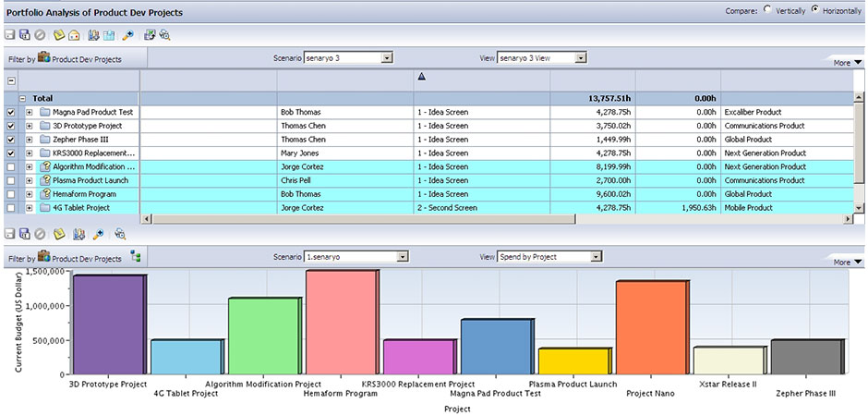Click the yellow note icon in the top toolbar

coord(59,35)
